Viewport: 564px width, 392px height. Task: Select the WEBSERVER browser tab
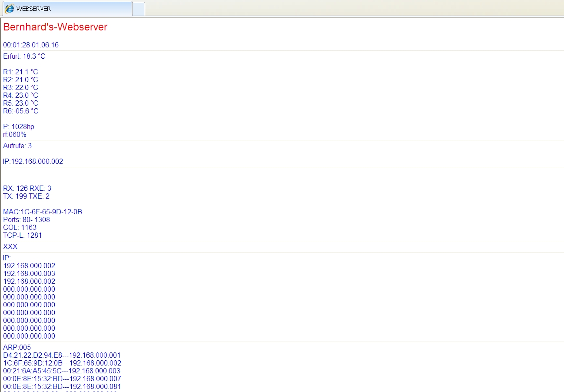click(x=67, y=9)
